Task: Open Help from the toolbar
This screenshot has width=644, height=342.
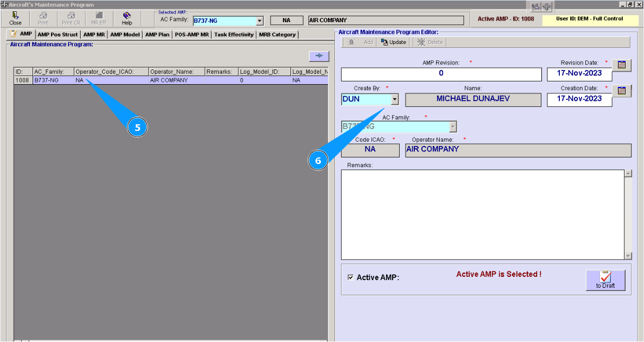Action: tap(127, 18)
